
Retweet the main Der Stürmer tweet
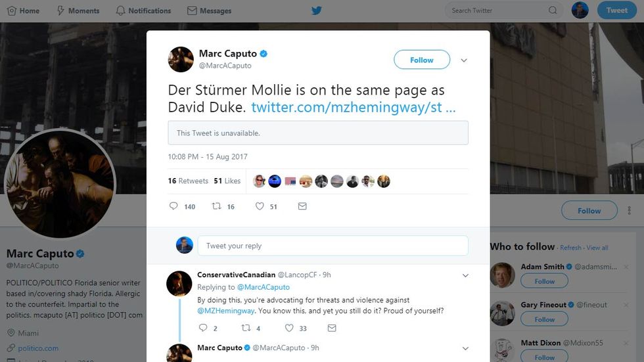(216, 206)
